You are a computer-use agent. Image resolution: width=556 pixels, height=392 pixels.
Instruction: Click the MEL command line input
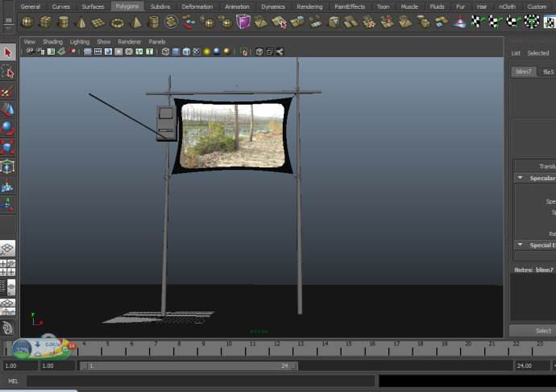[x=201, y=381]
